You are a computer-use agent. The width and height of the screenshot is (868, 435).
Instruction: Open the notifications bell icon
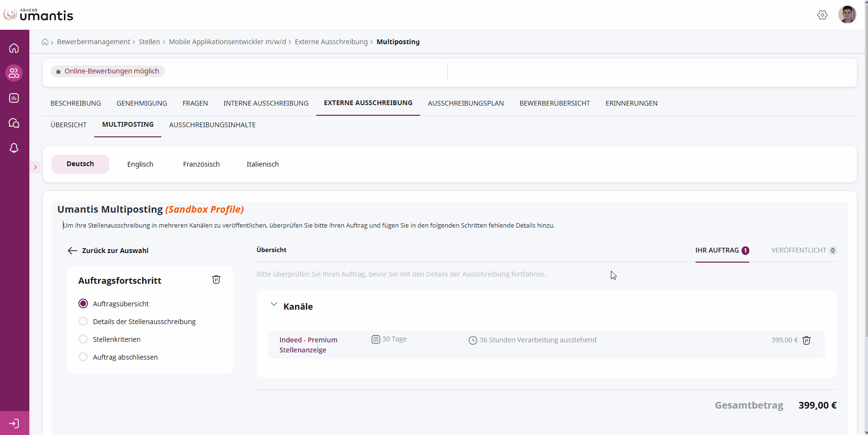[14, 148]
